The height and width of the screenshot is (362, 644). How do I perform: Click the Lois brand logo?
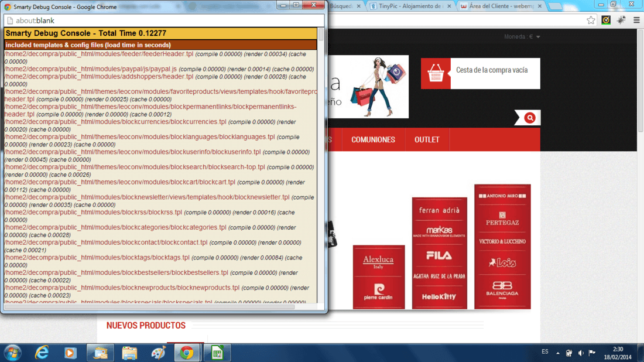point(502,263)
